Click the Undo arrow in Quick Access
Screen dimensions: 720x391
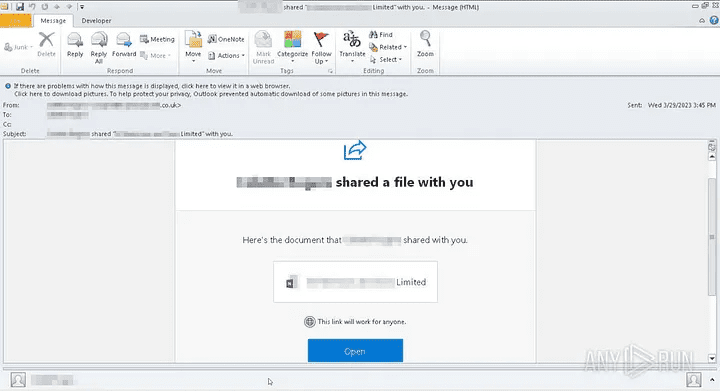pos(32,7)
